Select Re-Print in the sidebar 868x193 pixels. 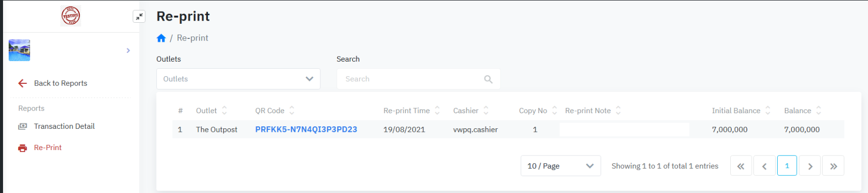point(48,148)
